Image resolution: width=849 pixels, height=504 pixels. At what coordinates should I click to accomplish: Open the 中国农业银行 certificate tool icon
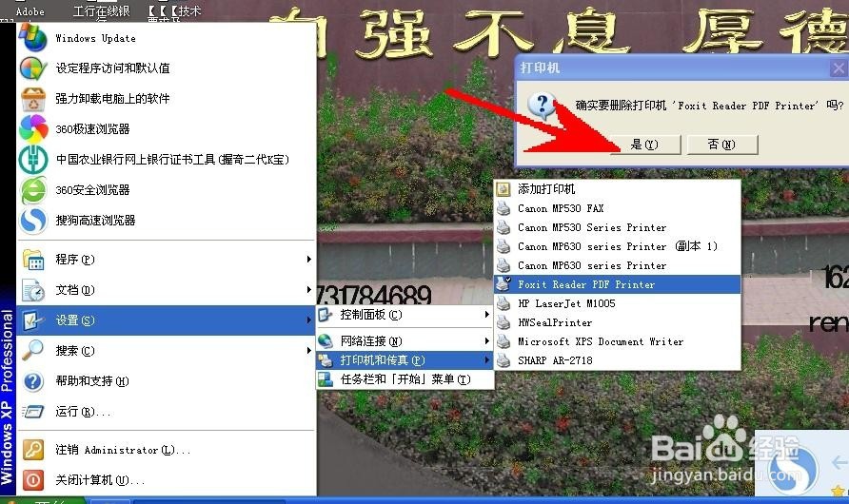click(x=33, y=160)
